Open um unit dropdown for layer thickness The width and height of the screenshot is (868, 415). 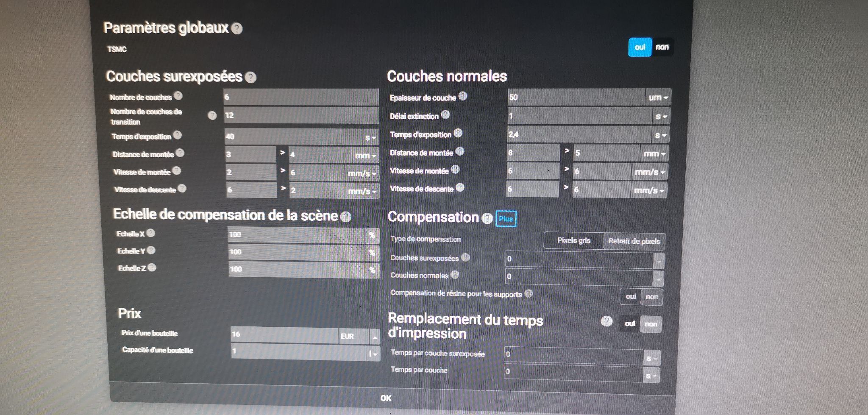658,97
